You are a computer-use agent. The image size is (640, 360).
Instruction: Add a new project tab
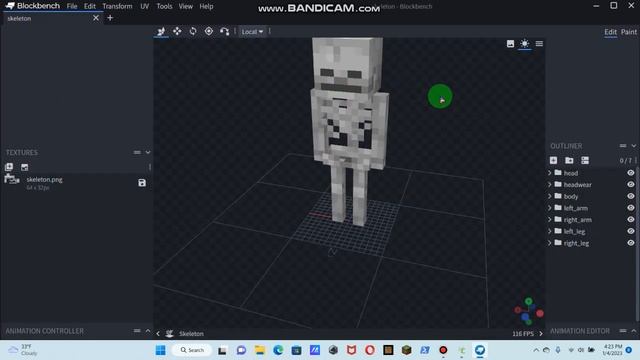click(110, 18)
